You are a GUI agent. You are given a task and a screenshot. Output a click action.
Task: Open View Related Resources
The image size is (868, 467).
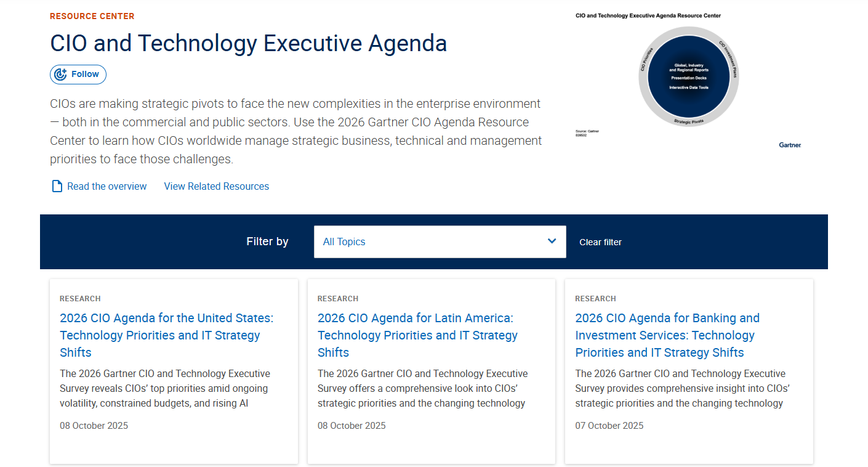coord(216,186)
